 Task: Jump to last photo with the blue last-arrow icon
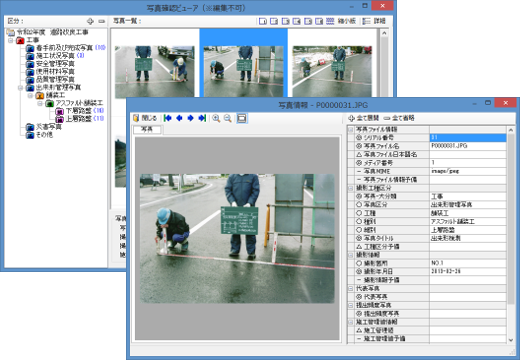click(x=202, y=118)
